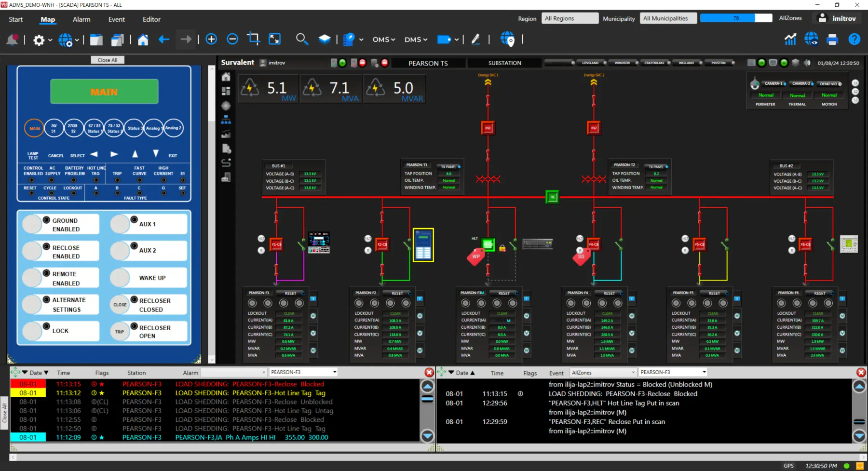Viewport: 868px width, 471px height.
Task: Click the blue 76 progress bar
Action: [736, 18]
